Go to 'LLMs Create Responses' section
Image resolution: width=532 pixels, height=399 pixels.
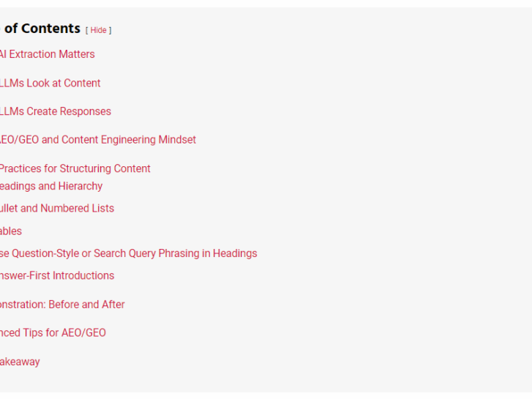click(55, 111)
